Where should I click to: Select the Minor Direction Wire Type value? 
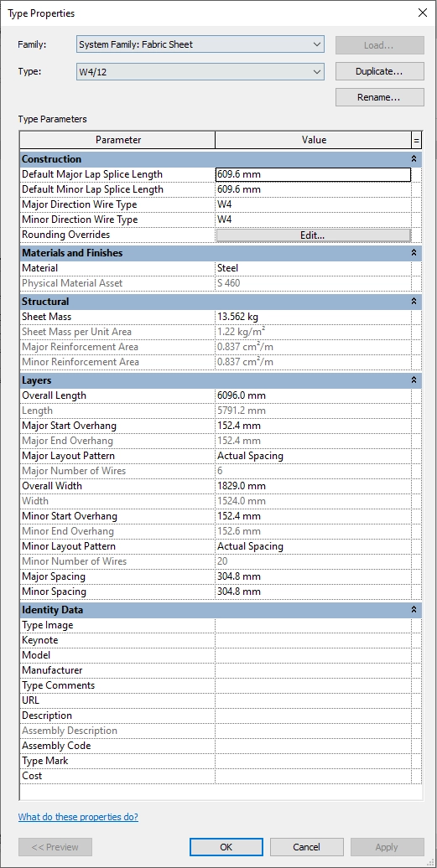313,220
